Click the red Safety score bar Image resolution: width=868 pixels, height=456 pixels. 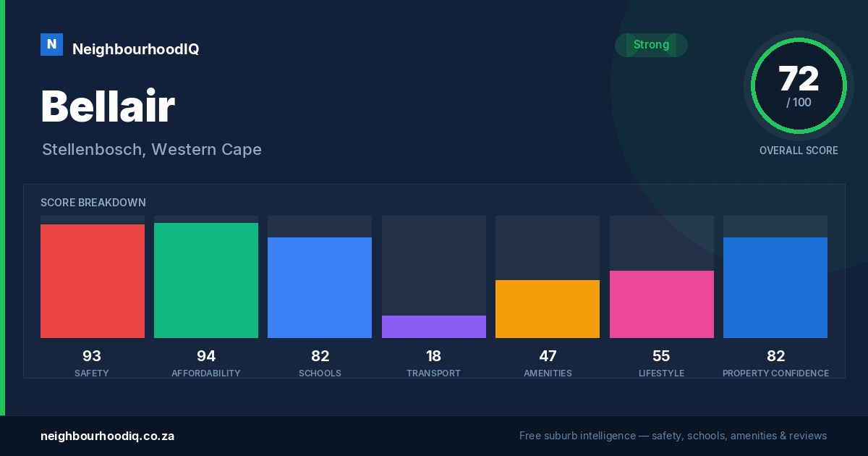click(x=93, y=281)
